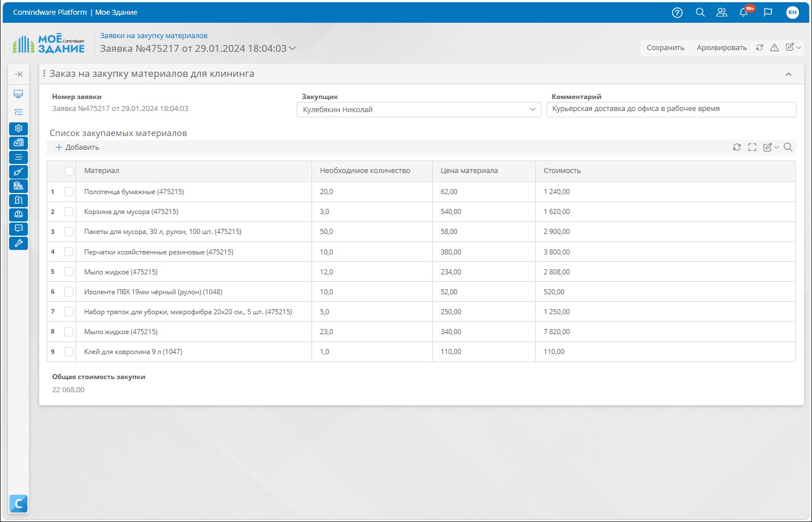Screen dimensions: 812x522
Task: Open the KH user profile avatar
Action: 792,13
